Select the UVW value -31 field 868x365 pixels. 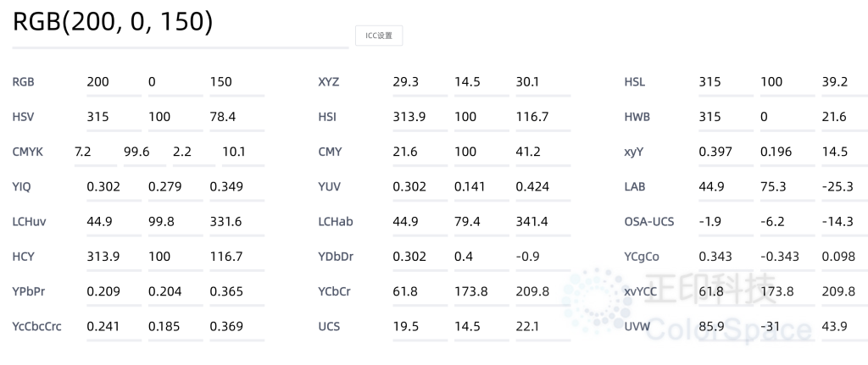787,326
